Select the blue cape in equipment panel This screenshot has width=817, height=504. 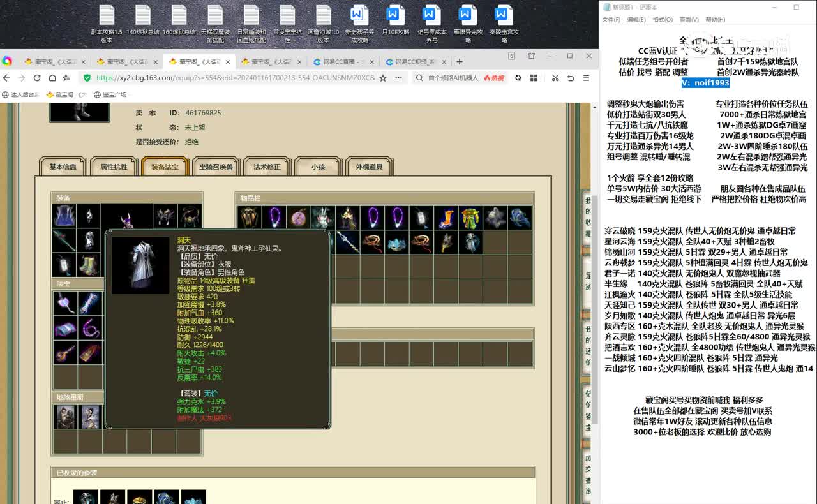click(x=64, y=216)
